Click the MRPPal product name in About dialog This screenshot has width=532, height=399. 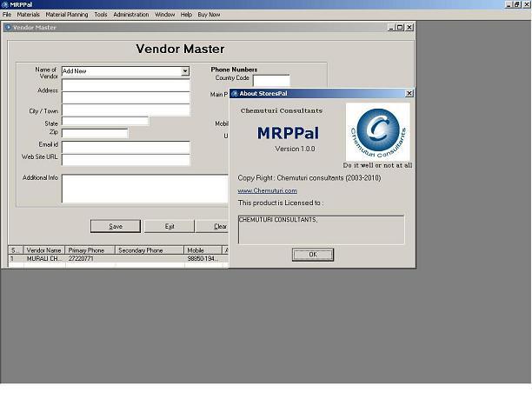click(x=288, y=133)
